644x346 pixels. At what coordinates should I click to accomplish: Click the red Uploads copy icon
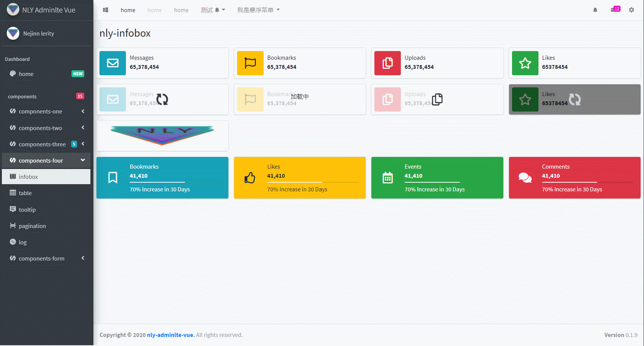click(x=387, y=63)
